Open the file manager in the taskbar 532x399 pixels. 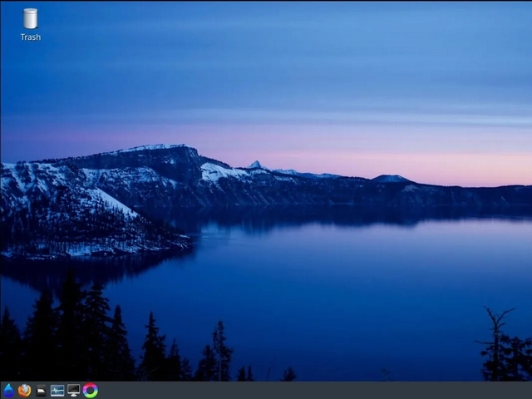pos(41,390)
